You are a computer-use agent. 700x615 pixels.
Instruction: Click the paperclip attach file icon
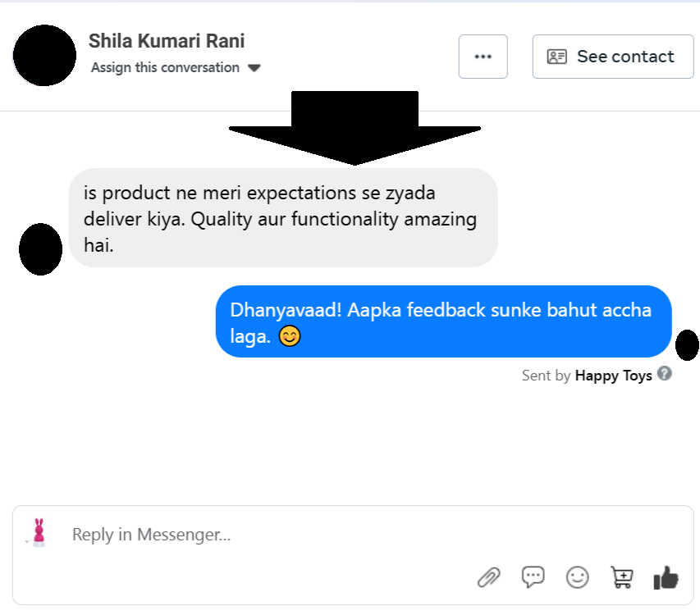click(489, 577)
